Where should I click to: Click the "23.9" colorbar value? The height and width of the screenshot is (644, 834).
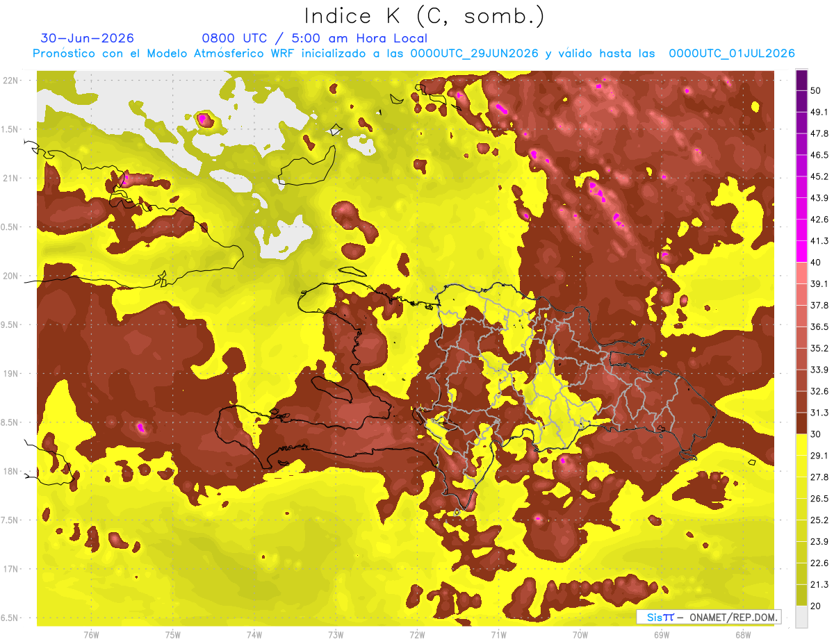coord(819,542)
